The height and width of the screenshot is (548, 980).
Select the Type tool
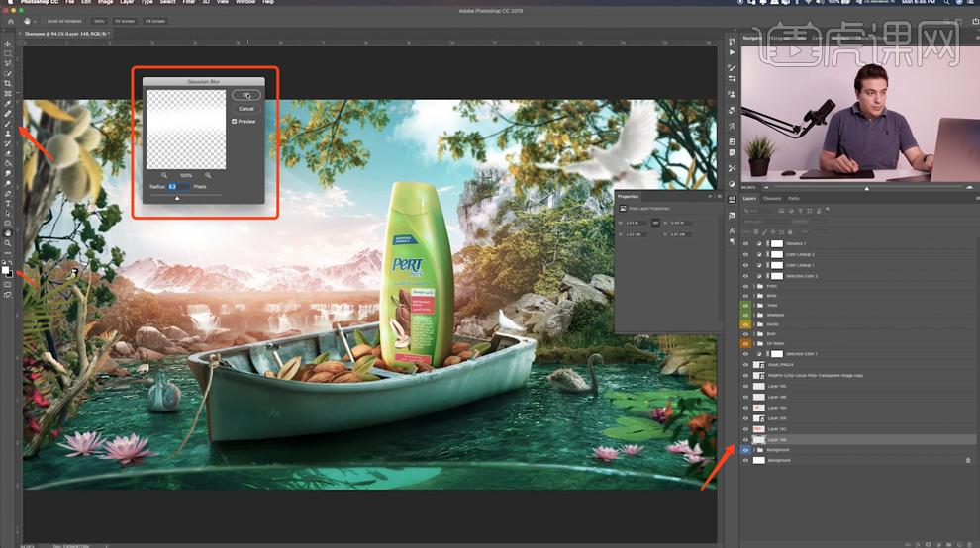[8, 204]
